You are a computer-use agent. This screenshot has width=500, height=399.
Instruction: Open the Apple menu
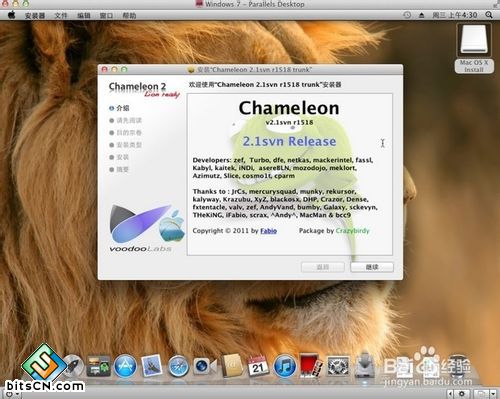(12, 15)
